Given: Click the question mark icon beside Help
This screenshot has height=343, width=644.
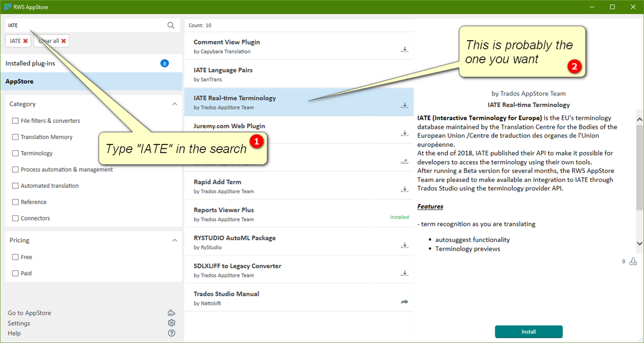Looking at the screenshot, I should [x=171, y=333].
